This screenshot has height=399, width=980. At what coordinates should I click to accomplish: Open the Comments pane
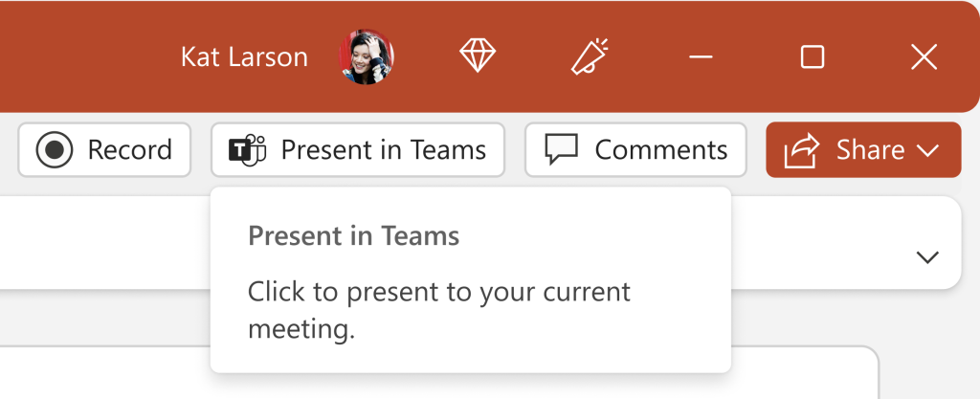coord(660,150)
